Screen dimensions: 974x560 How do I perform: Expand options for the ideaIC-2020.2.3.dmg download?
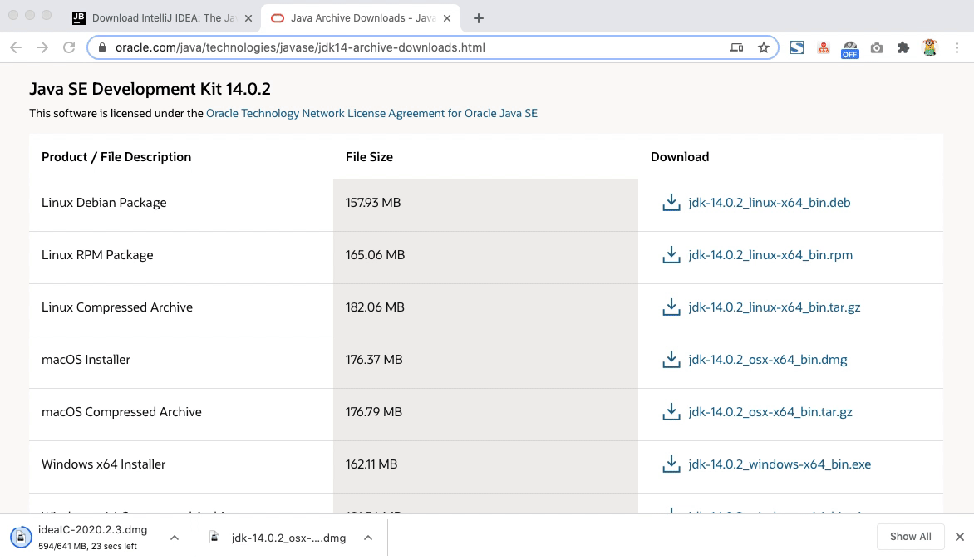175,538
